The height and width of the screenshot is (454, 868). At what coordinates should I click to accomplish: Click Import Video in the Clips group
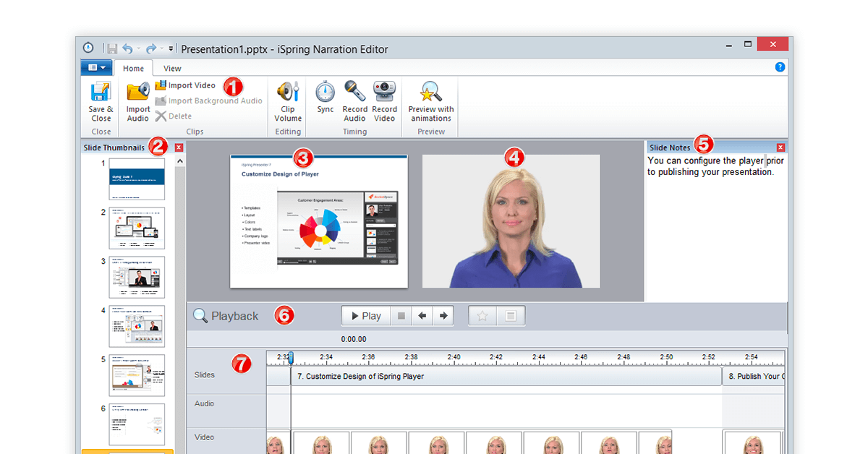pyautogui.click(x=185, y=85)
